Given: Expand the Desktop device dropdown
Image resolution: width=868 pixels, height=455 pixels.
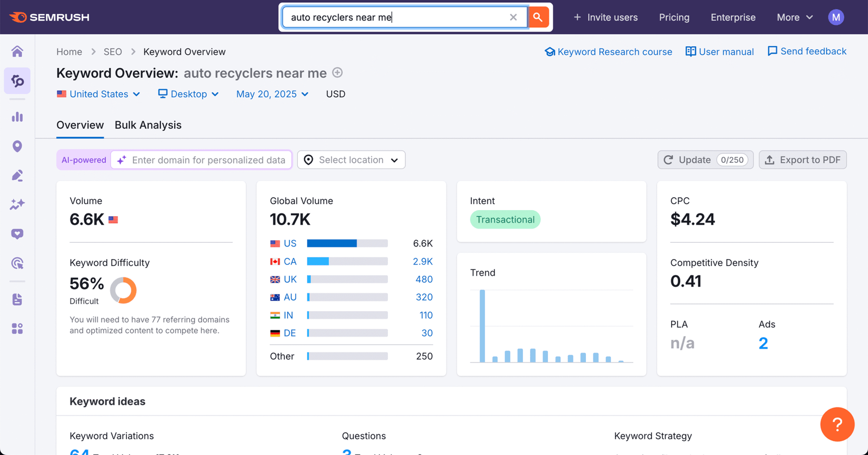Looking at the screenshot, I should coord(188,94).
